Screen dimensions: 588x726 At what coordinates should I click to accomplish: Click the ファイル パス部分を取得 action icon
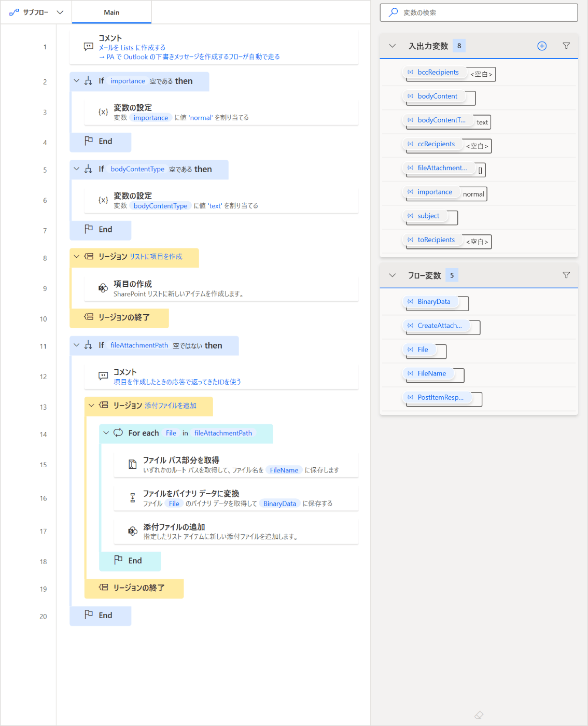pos(132,464)
